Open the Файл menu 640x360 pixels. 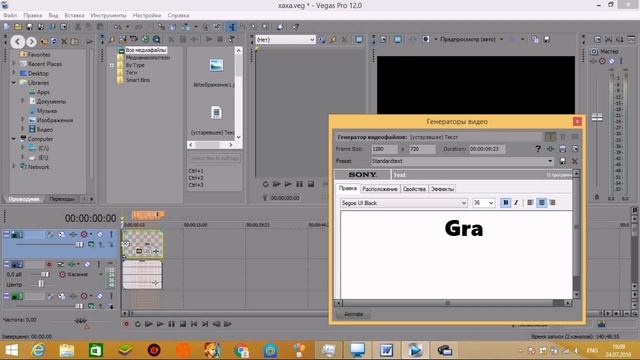click(10, 15)
